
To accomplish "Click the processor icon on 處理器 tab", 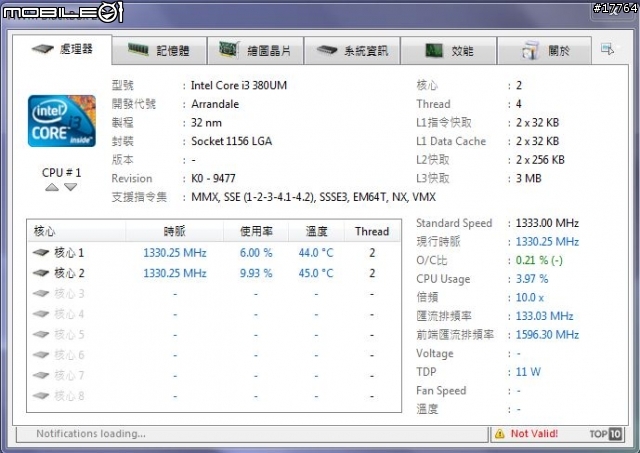I will point(42,49).
